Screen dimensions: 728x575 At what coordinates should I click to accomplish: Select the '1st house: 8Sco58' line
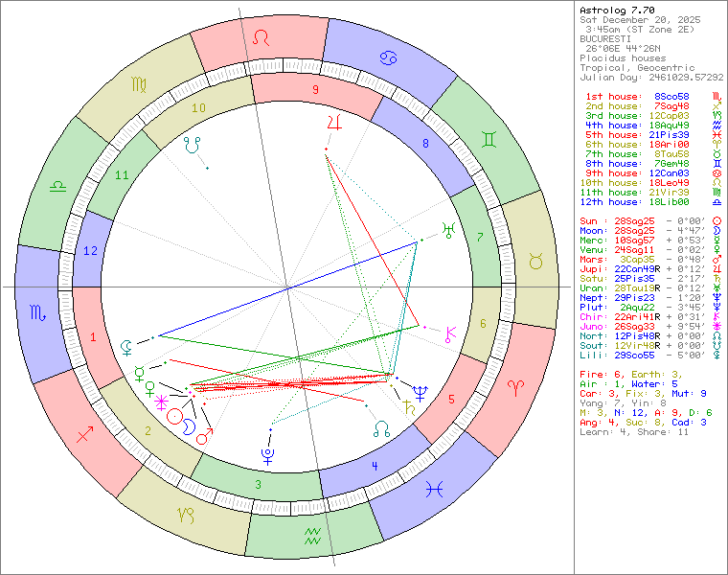tap(642, 97)
